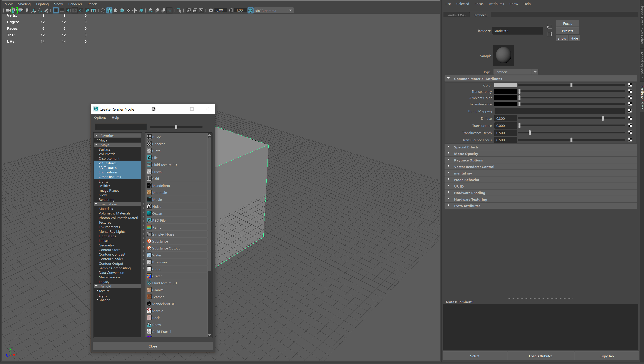Screen dimensions: 644x364
Task: Switch to the lambert3SG tab
Action: point(456,15)
